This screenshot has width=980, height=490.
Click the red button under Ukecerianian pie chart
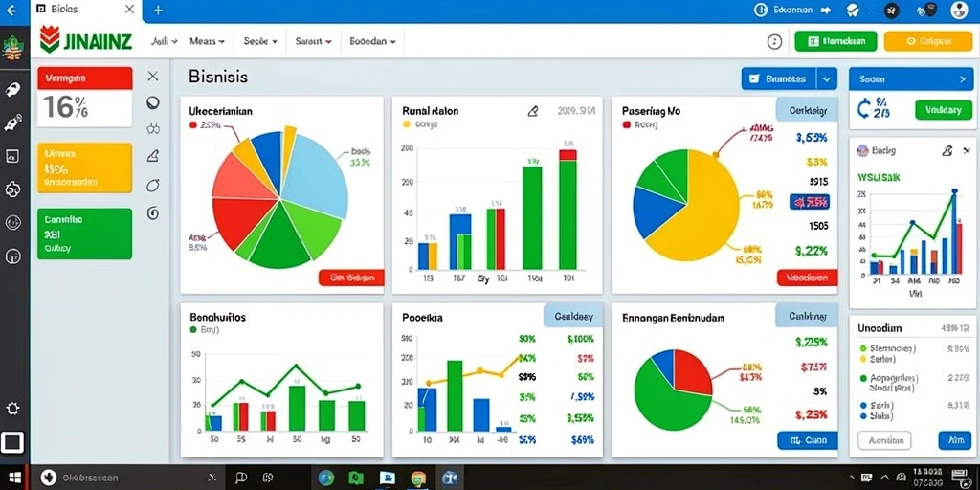click(x=350, y=278)
